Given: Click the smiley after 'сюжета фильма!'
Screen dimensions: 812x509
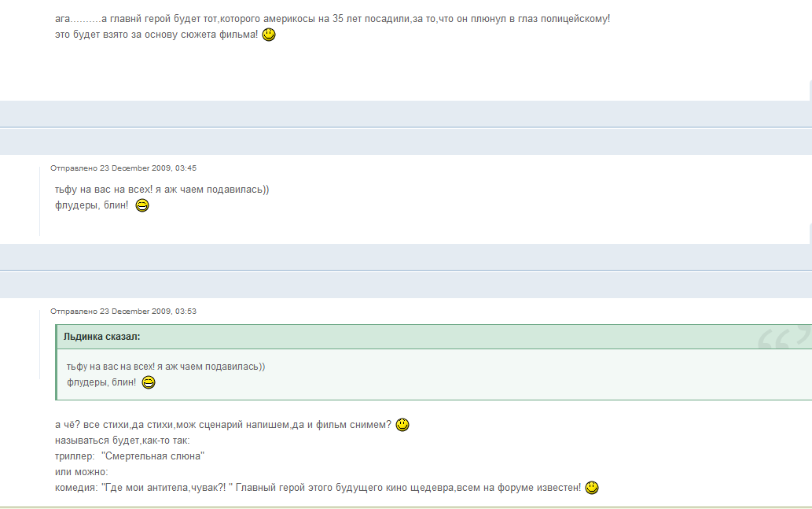Looking at the screenshot, I should click(269, 35).
